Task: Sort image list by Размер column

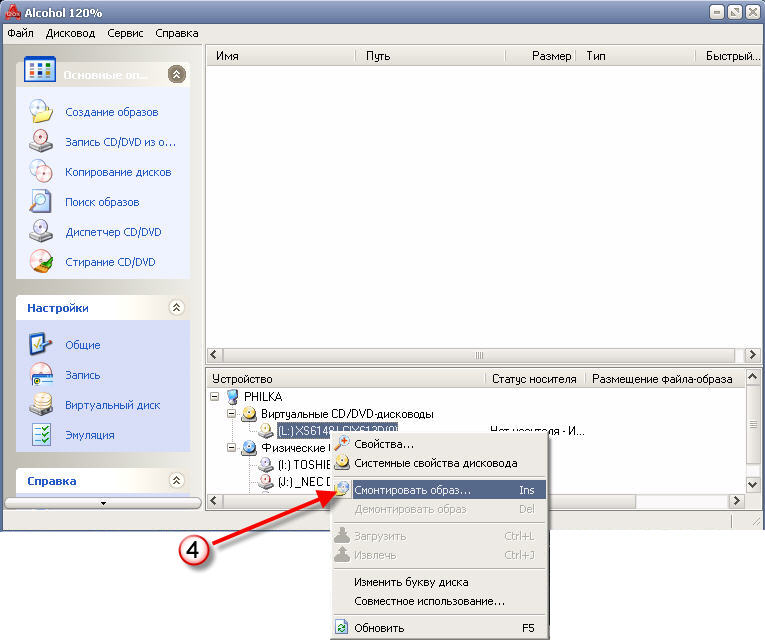Action: point(541,56)
